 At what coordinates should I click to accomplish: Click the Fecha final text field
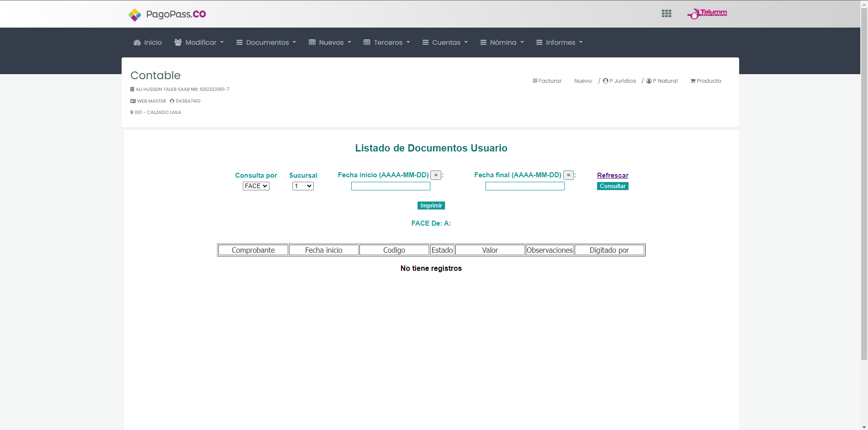click(525, 186)
